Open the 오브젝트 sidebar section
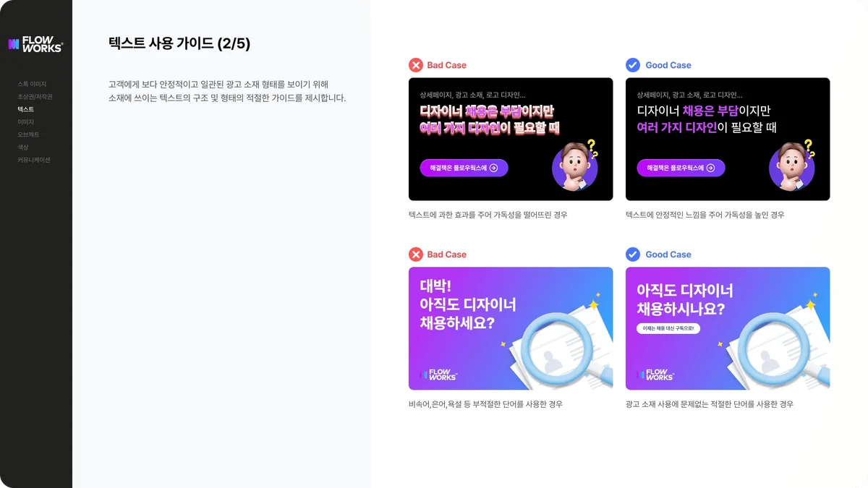Screen dimensions: 868x488 pyautogui.click(x=28, y=134)
